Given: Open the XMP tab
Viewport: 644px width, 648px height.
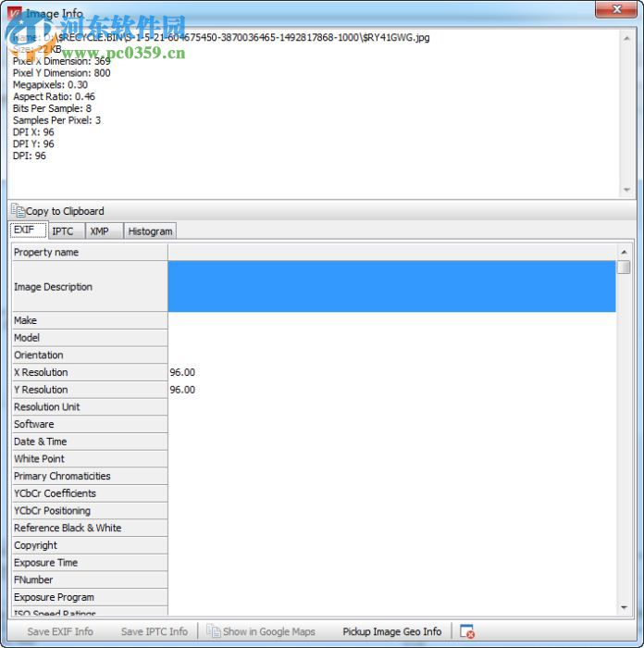Looking at the screenshot, I should point(105,231).
